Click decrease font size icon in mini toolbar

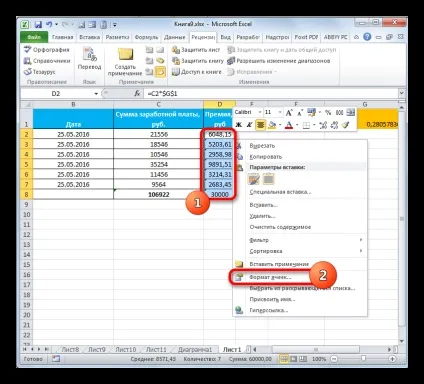pyautogui.click(x=300, y=113)
